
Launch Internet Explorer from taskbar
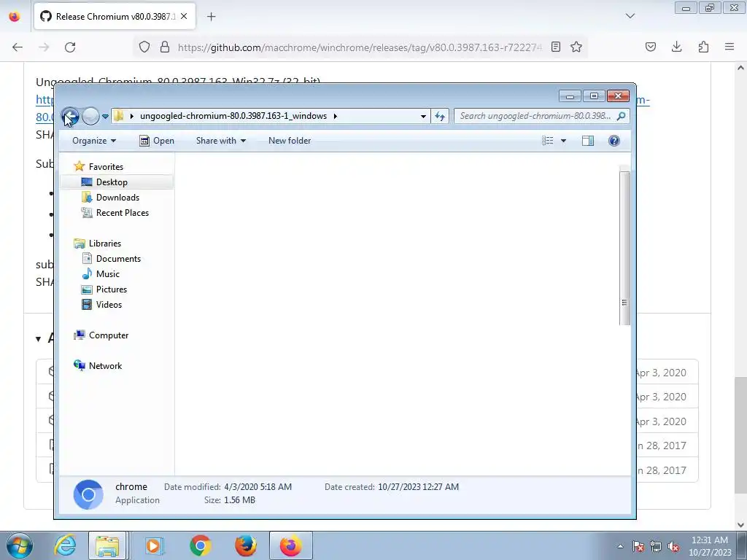(65, 545)
